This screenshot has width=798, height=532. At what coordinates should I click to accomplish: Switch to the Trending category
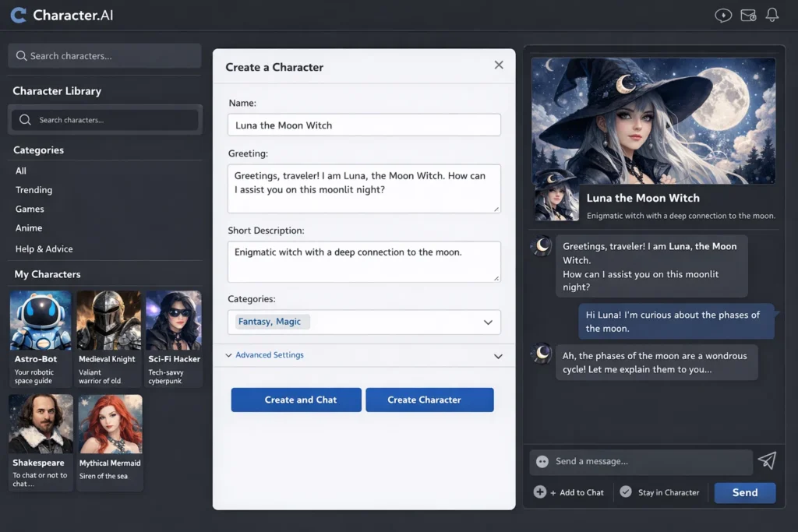click(34, 190)
